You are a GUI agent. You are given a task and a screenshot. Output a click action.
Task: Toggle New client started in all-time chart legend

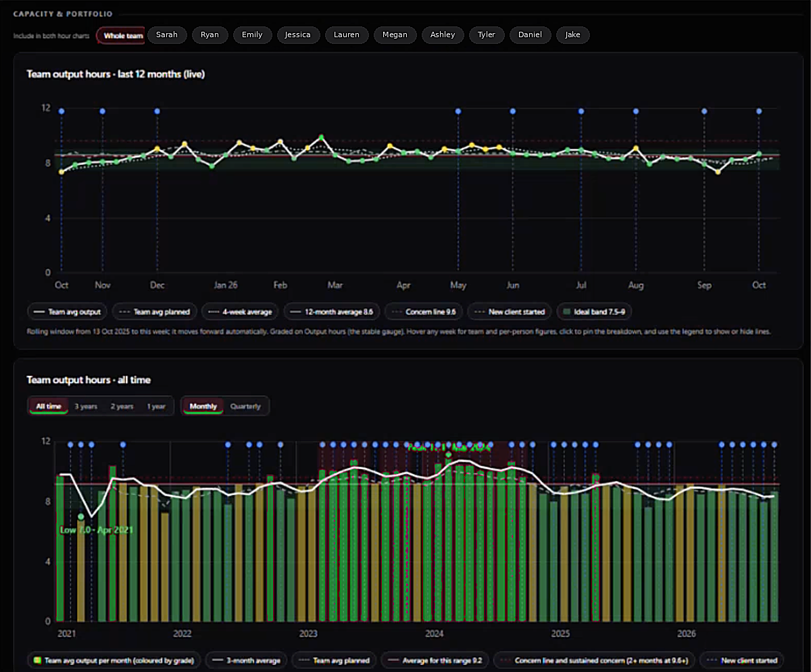(x=742, y=660)
